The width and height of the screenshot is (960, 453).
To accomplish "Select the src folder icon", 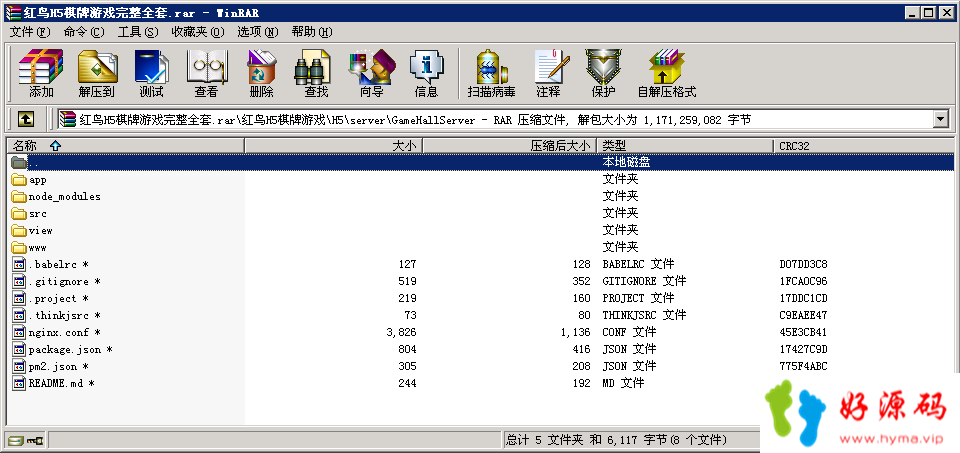I will (19, 214).
